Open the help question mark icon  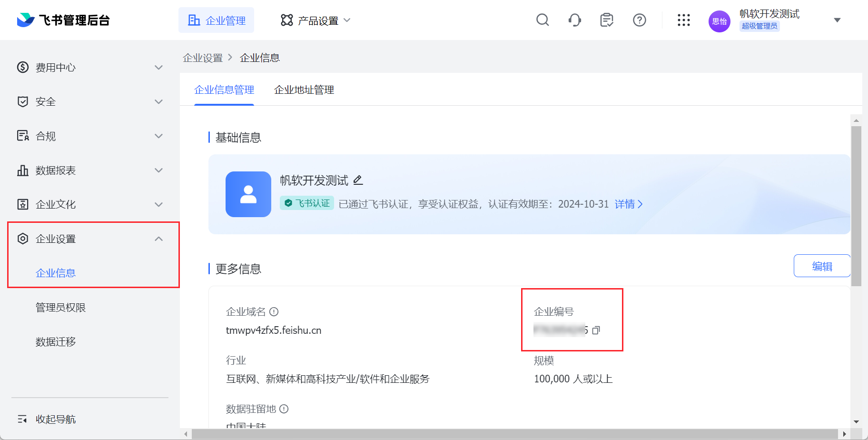[x=640, y=20]
